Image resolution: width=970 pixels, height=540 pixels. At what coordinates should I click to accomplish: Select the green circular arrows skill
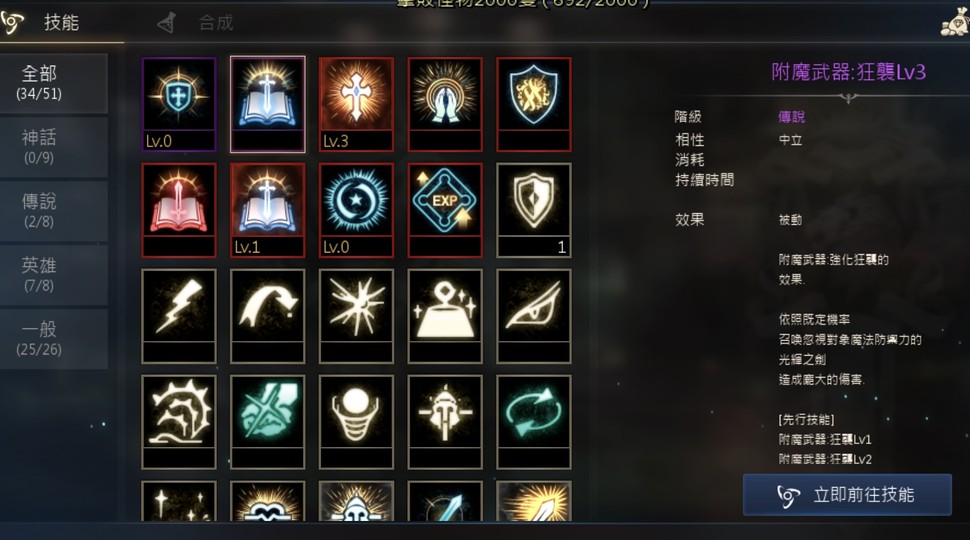534,422
